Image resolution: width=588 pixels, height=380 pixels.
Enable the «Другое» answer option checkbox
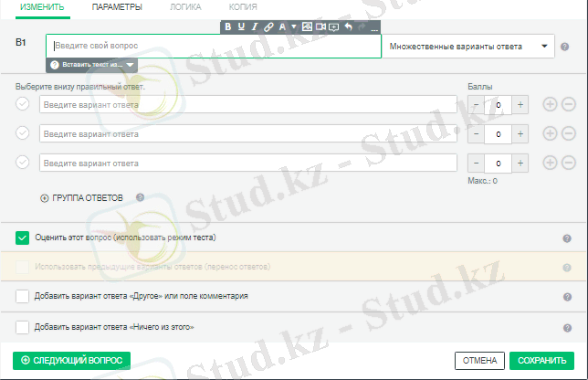click(x=23, y=296)
